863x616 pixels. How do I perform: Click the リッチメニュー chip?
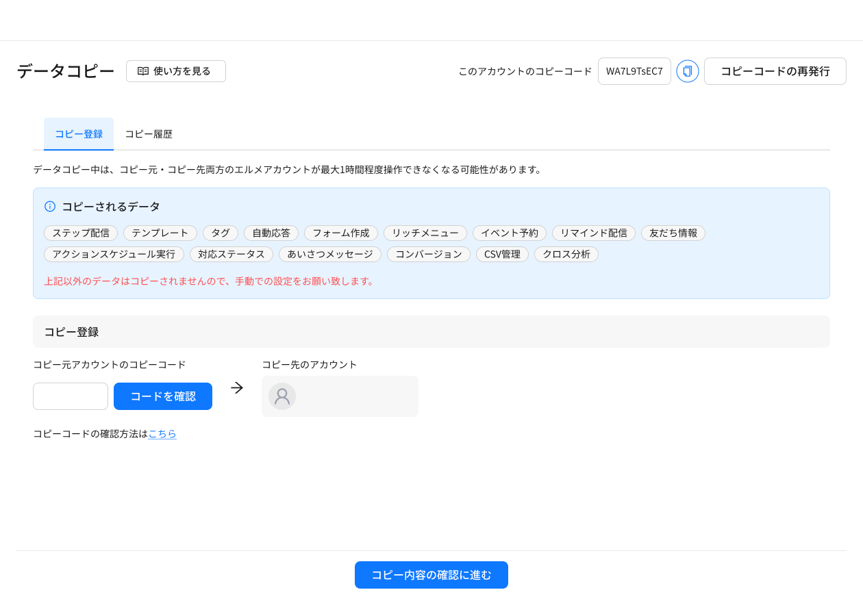425,233
